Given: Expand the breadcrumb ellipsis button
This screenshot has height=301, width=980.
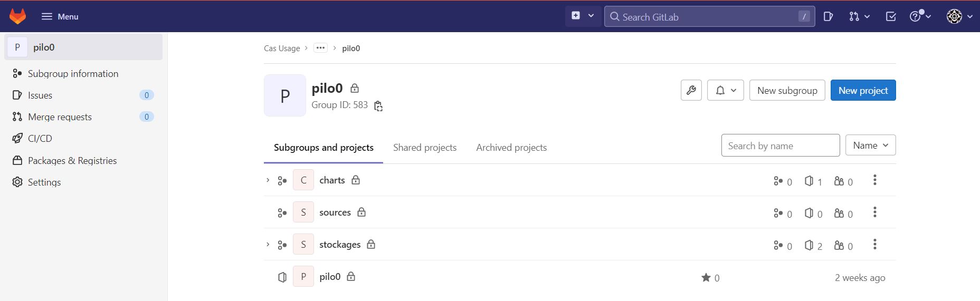Looking at the screenshot, I should [320, 48].
